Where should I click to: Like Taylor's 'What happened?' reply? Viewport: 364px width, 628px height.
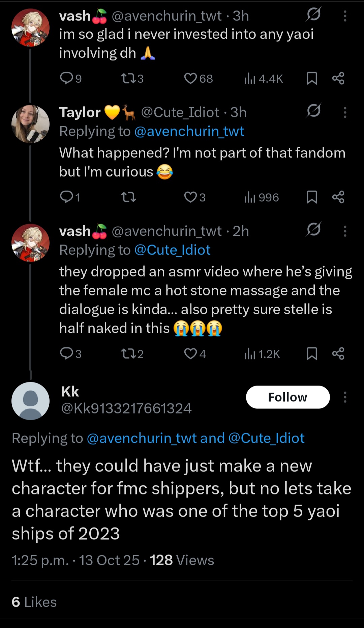tap(194, 197)
